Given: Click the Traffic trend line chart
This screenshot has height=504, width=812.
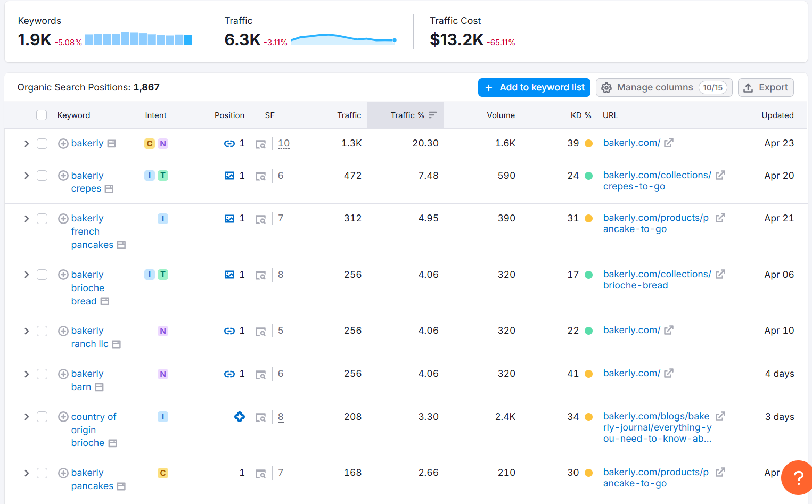Looking at the screenshot, I should (x=343, y=39).
